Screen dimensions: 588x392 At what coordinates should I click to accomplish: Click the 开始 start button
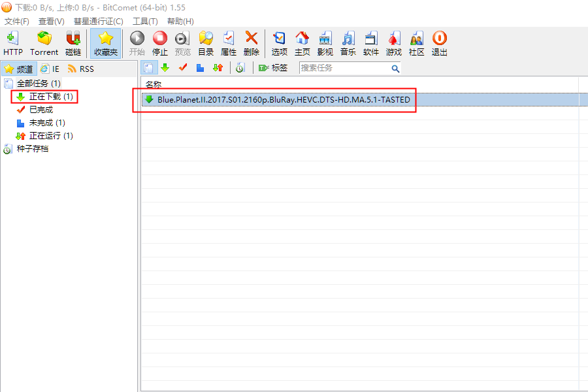tap(137, 43)
